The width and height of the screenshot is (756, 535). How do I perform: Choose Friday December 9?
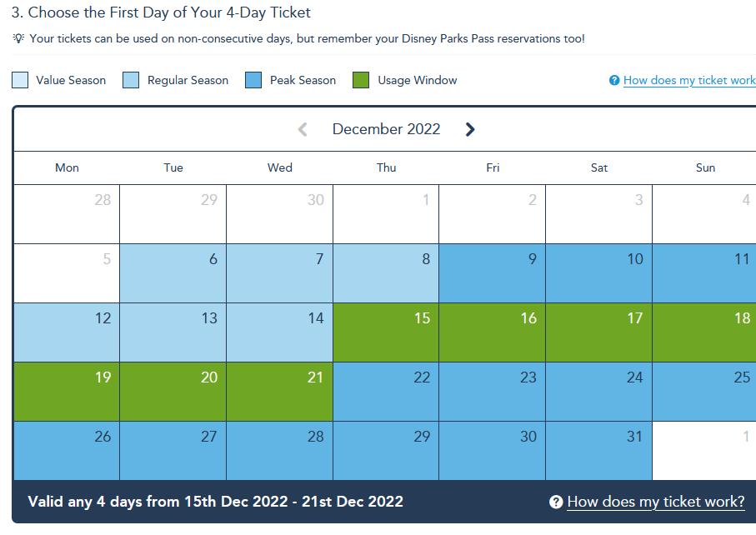click(x=493, y=273)
